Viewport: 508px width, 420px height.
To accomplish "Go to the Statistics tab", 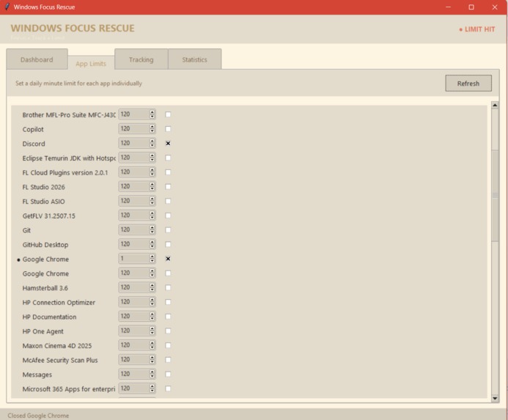I will pyautogui.click(x=194, y=59).
